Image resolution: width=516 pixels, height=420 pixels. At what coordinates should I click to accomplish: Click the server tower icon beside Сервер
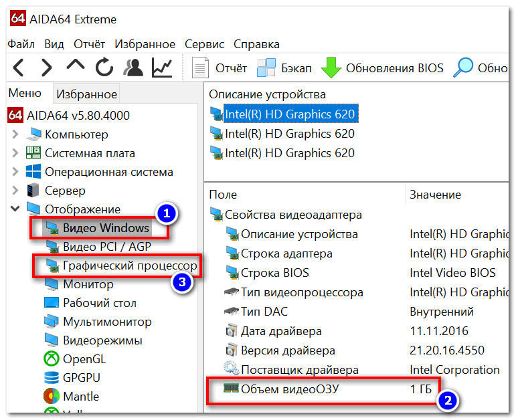click(33, 191)
